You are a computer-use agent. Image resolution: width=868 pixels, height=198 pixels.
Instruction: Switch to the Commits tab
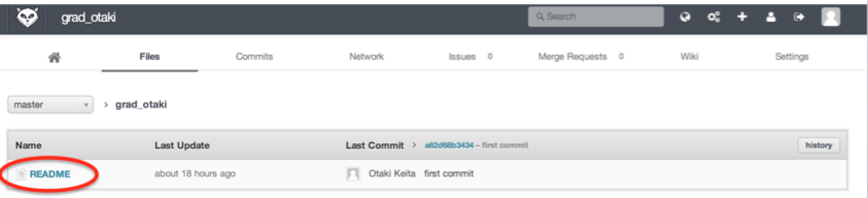tap(254, 57)
